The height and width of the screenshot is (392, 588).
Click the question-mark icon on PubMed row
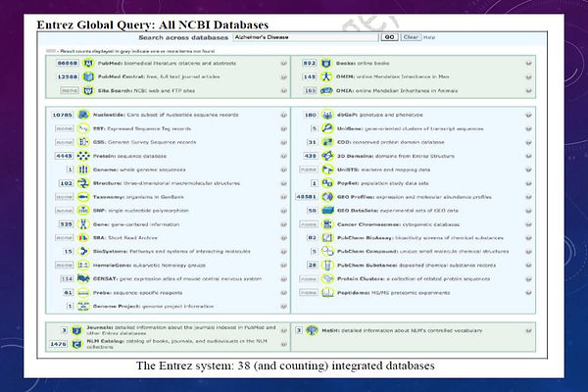tap(284, 64)
